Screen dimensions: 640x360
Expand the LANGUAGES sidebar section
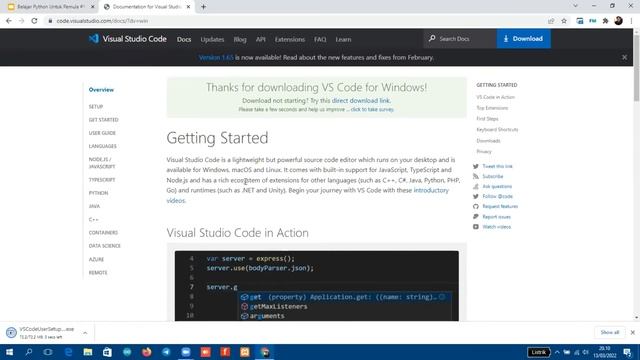103,146
